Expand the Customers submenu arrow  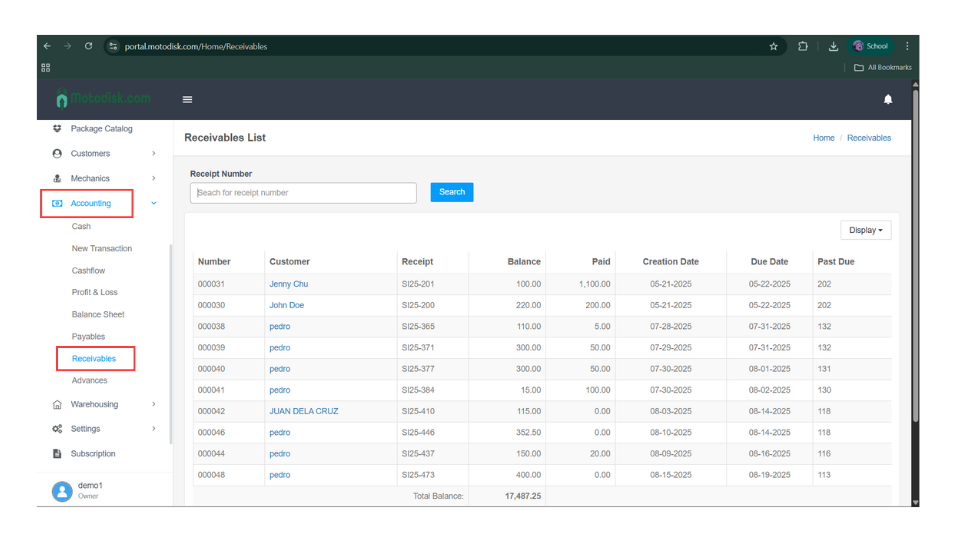pos(153,154)
